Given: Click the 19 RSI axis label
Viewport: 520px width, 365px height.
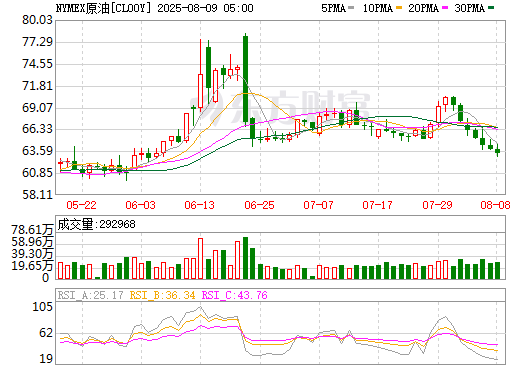Looking at the screenshot, I should [46, 359].
